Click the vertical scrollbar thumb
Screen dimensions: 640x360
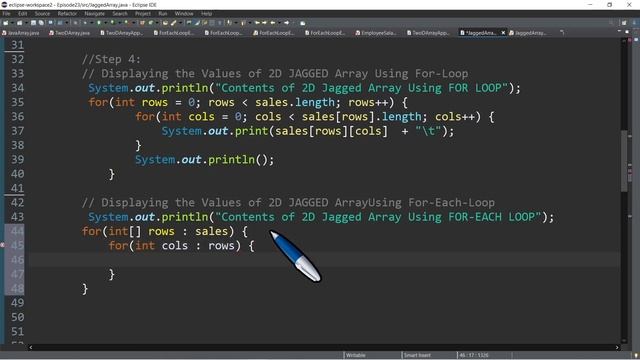point(624,160)
